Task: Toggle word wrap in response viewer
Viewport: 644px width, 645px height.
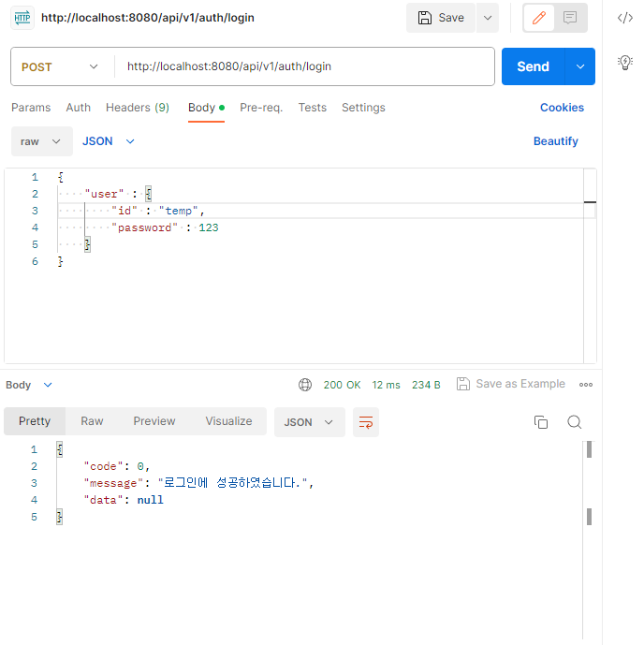Action: point(366,422)
